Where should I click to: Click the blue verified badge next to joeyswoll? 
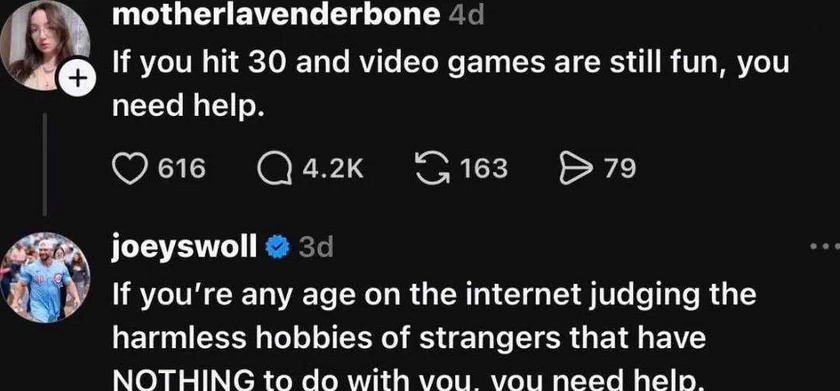tap(278, 247)
